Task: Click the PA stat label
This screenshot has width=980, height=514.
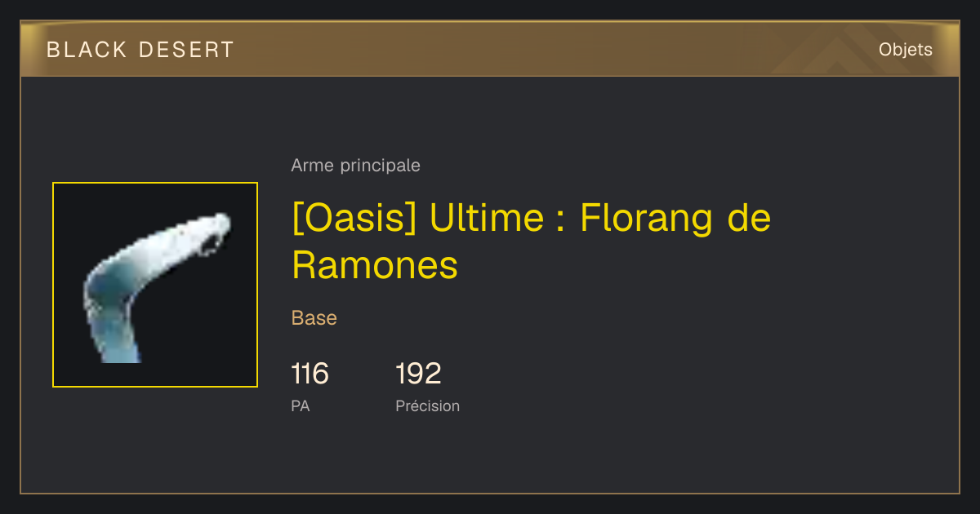Action: [x=301, y=405]
